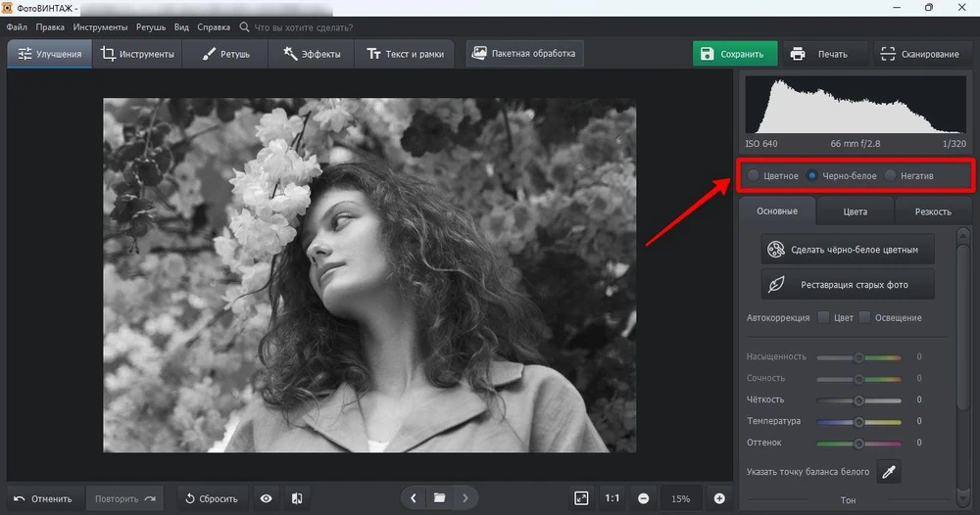The width and height of the screenshot is (980, 515).
Task: Pick white balance point with eyedropper
Action: click(888, 472)
